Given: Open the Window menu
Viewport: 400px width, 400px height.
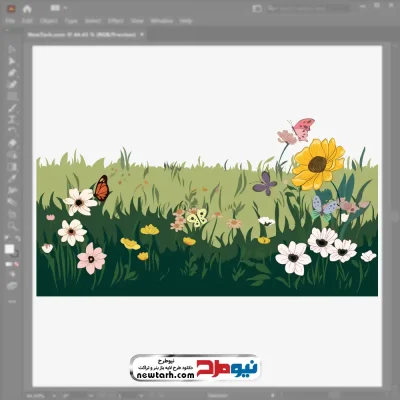Looking at the screenshot, I should pyautogui.click(x=162, y=21).
